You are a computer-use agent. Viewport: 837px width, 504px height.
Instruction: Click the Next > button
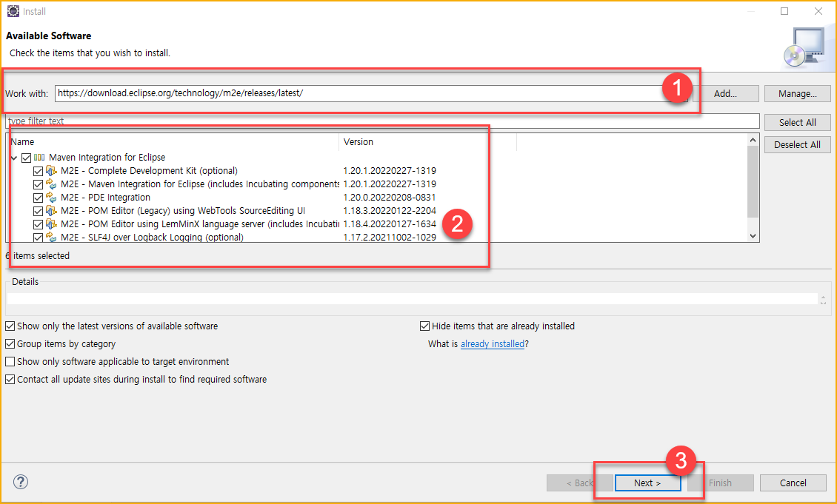point(647,483)
